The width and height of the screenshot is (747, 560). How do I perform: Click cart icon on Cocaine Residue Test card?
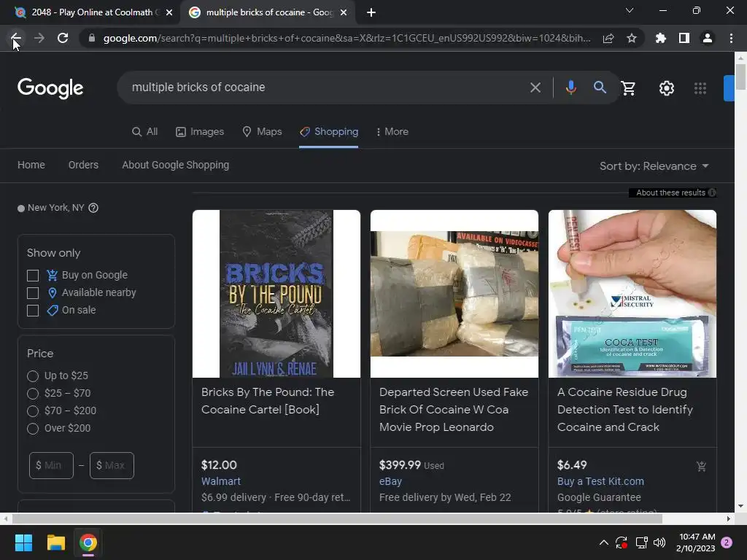click(701, 466)
